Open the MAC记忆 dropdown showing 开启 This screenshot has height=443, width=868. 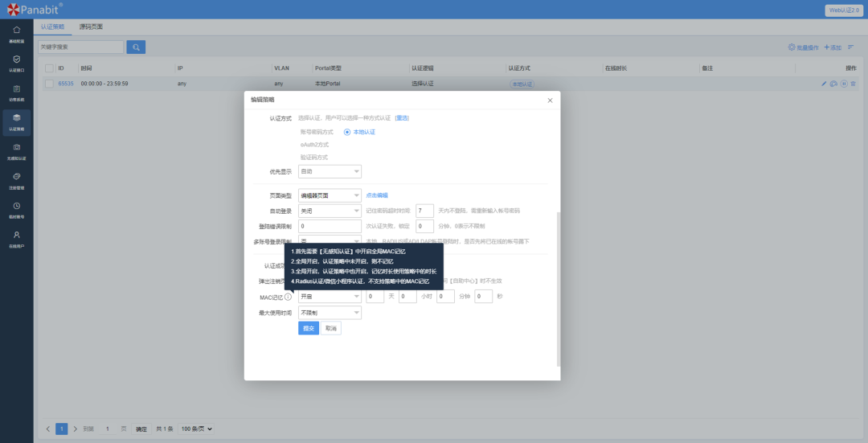click(x=330, y=297)
